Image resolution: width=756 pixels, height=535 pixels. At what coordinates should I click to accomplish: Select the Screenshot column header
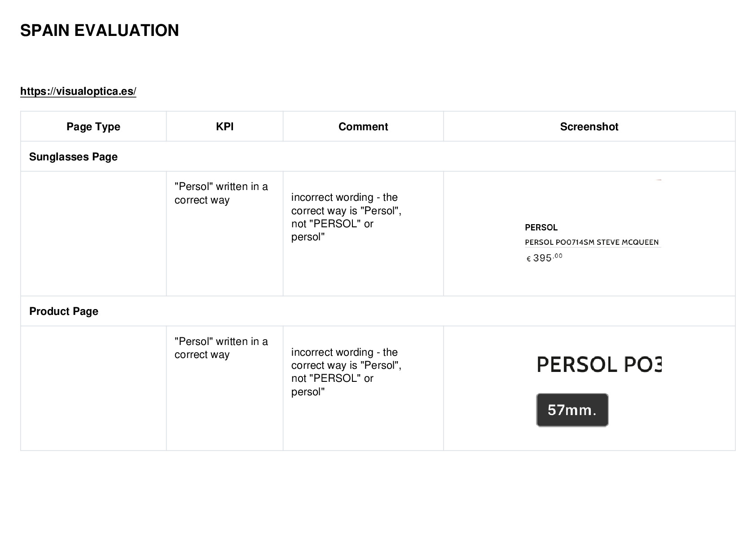pyautogui.click(x=589, y=127)
